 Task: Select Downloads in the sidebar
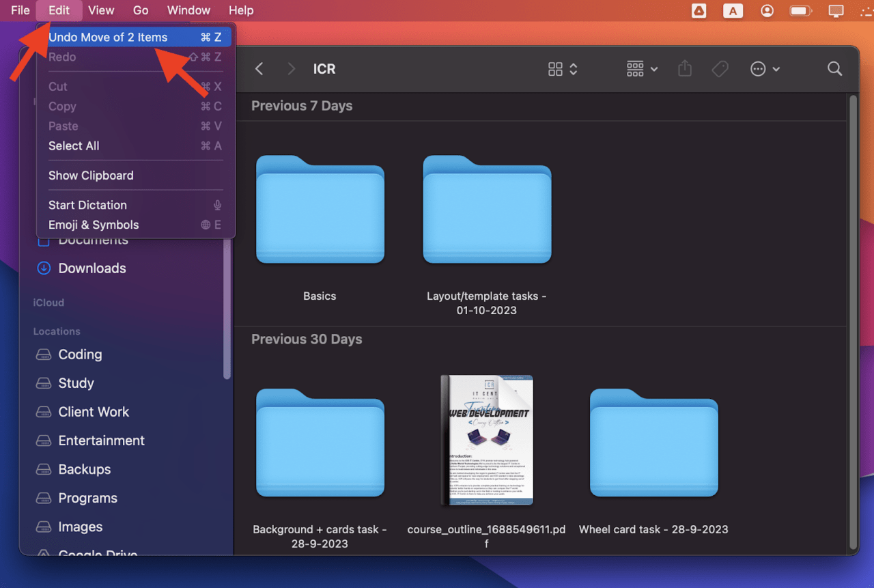click(x=91, y=268)
